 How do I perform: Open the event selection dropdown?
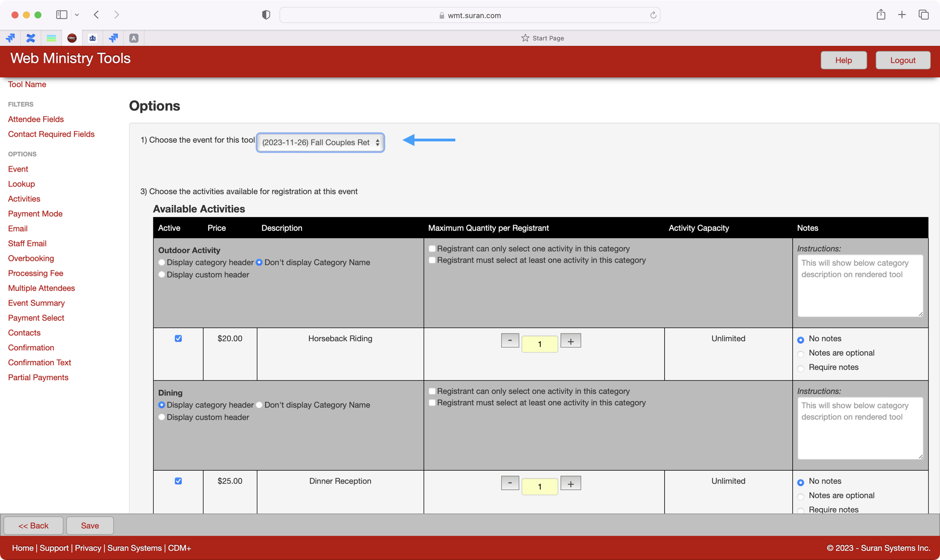tap(320, 142)
